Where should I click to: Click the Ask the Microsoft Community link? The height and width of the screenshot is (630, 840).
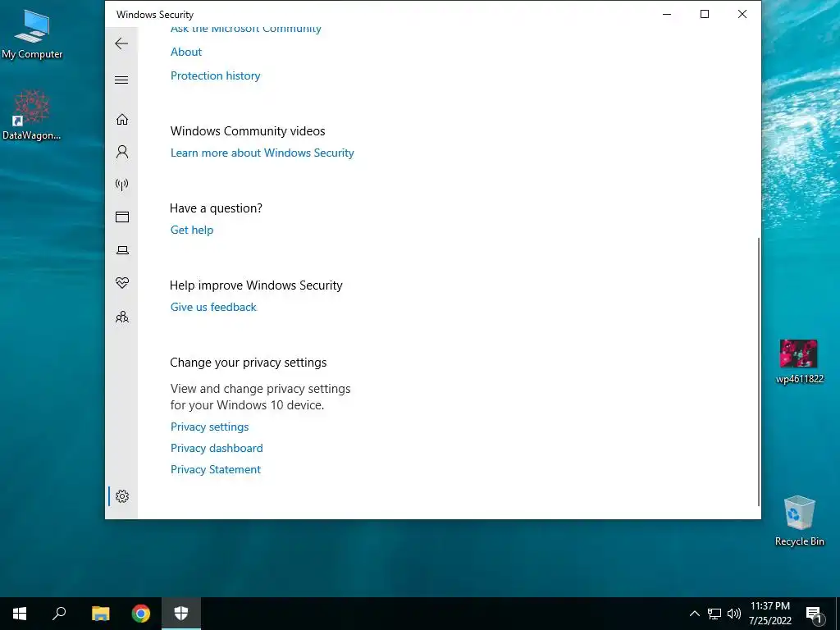point(246,29)
